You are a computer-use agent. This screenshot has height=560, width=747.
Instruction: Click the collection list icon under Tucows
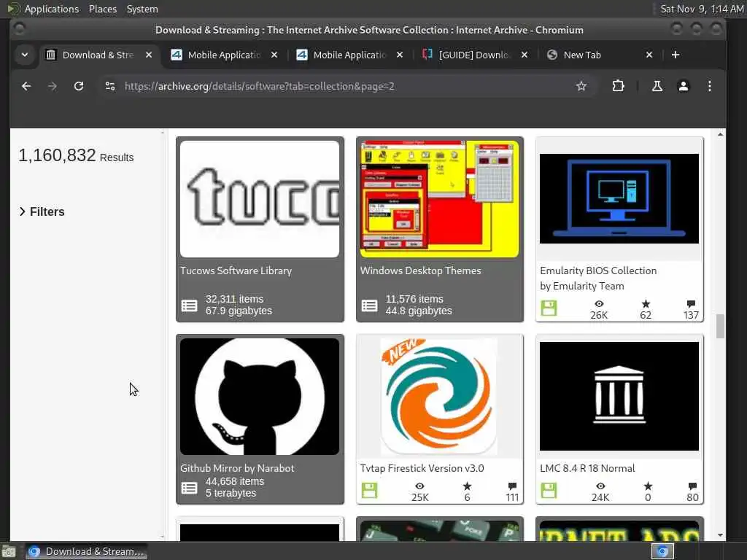(189, 306)
